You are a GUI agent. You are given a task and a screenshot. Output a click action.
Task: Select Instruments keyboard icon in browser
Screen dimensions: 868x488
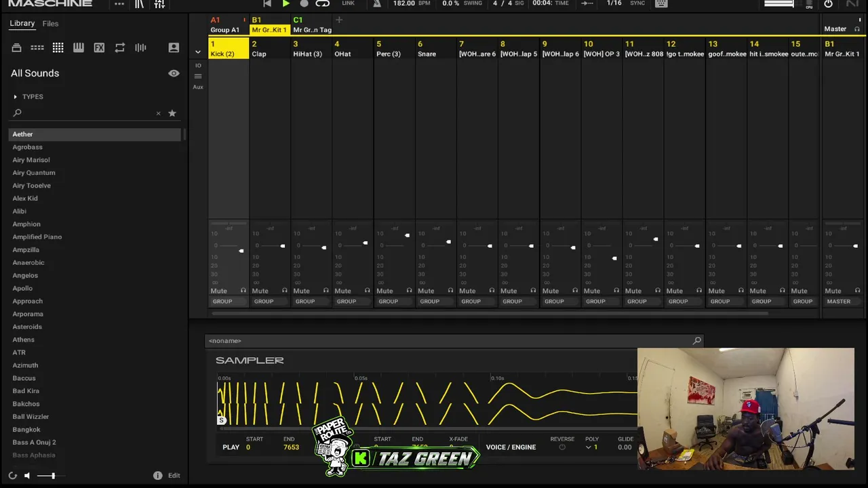click(x=79, y=47)
